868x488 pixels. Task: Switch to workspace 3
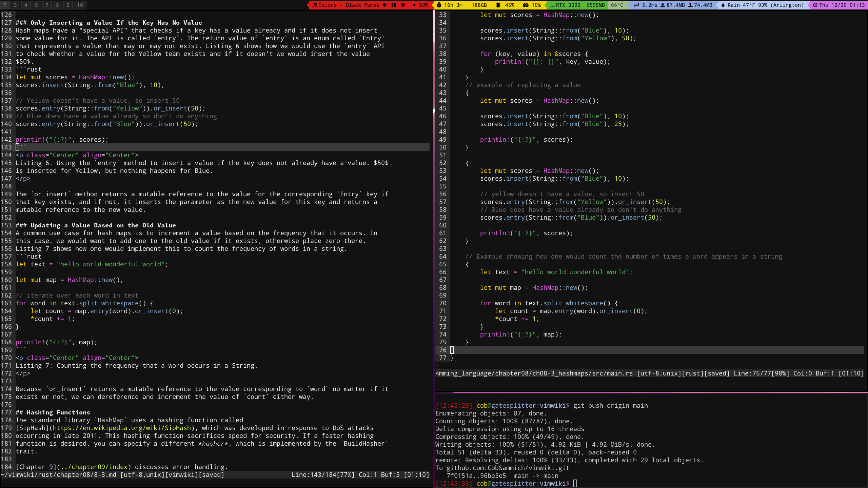[x=15, y=5]
